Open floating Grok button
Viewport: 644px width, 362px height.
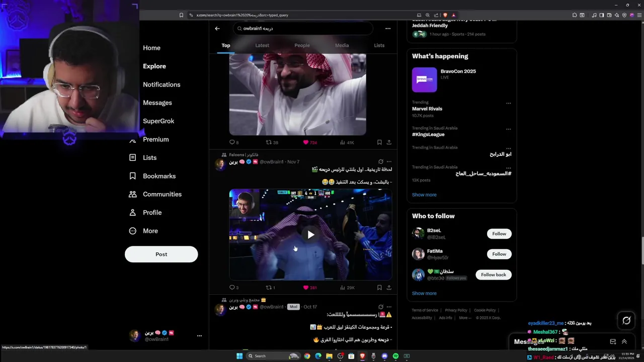click(626, 320)
